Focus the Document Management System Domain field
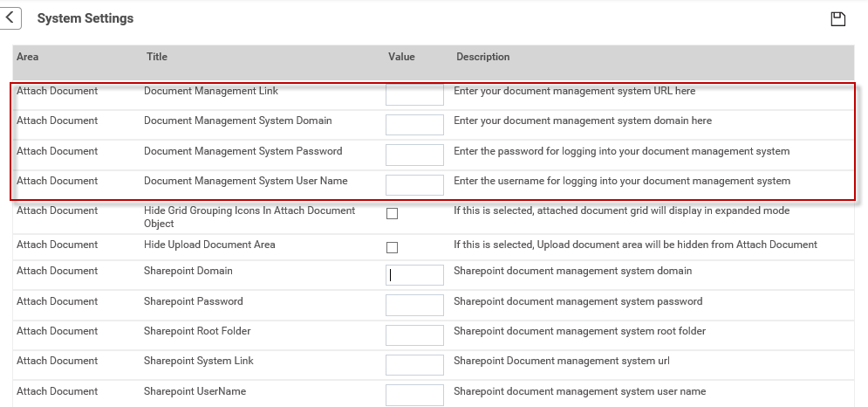 pyautogui.click(x=414, y=125)
